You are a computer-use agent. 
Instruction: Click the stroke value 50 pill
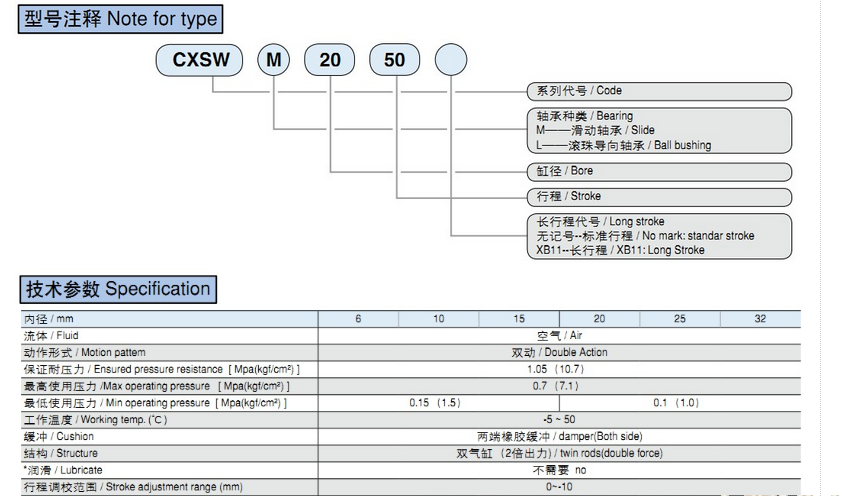tap(394, 60)
